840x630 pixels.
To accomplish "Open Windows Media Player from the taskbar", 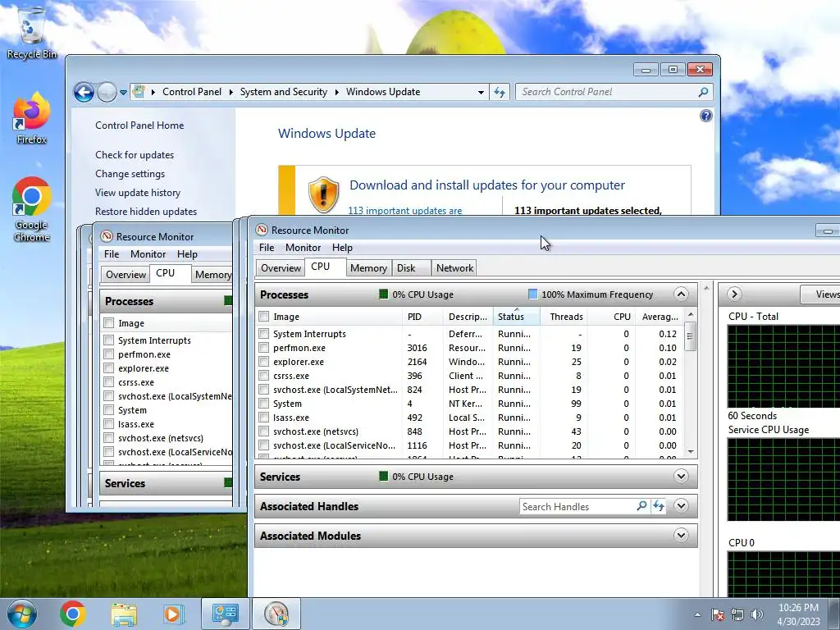I will pos(173,614).
